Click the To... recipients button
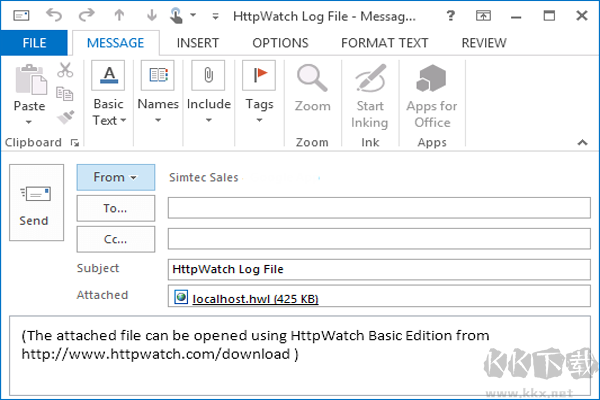This screenshot has height=400, width=600. (x=116, y=208)
